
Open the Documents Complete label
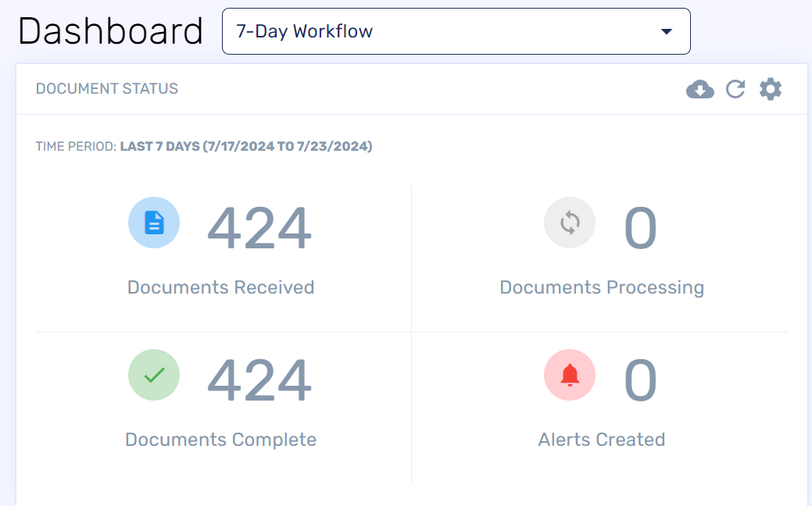(220, 440)
